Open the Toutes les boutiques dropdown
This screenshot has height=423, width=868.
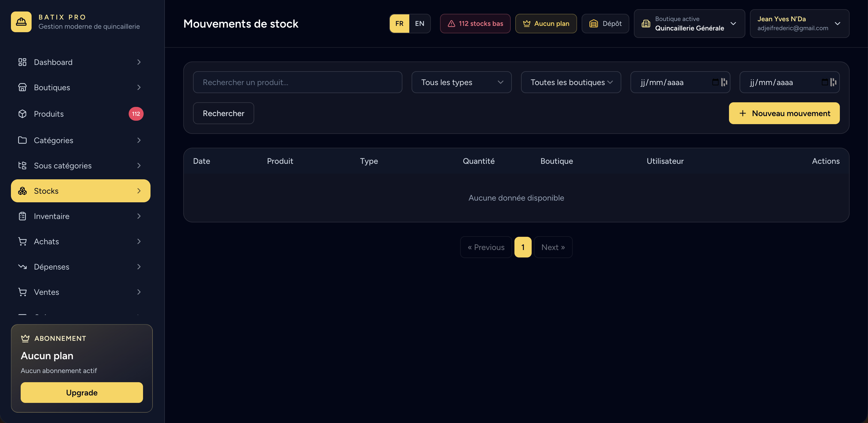point(571,82)
